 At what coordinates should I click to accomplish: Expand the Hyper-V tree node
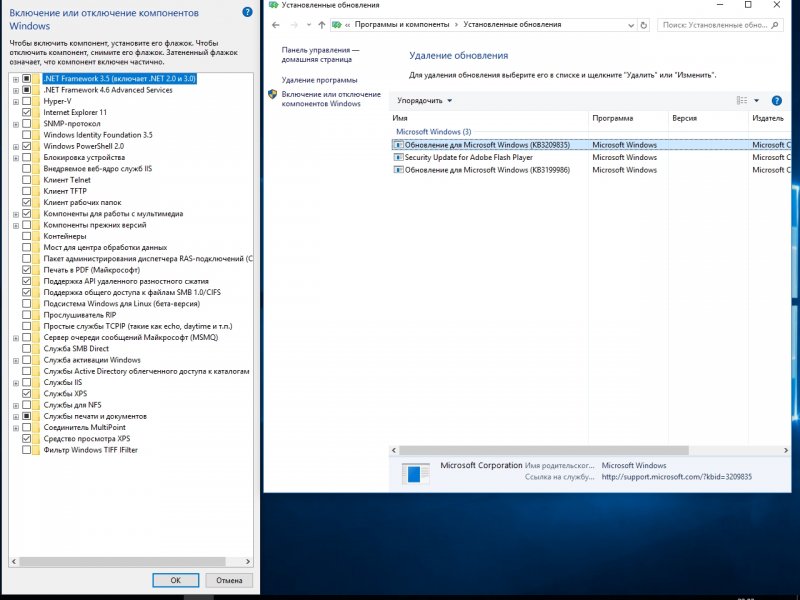(16, 102)
